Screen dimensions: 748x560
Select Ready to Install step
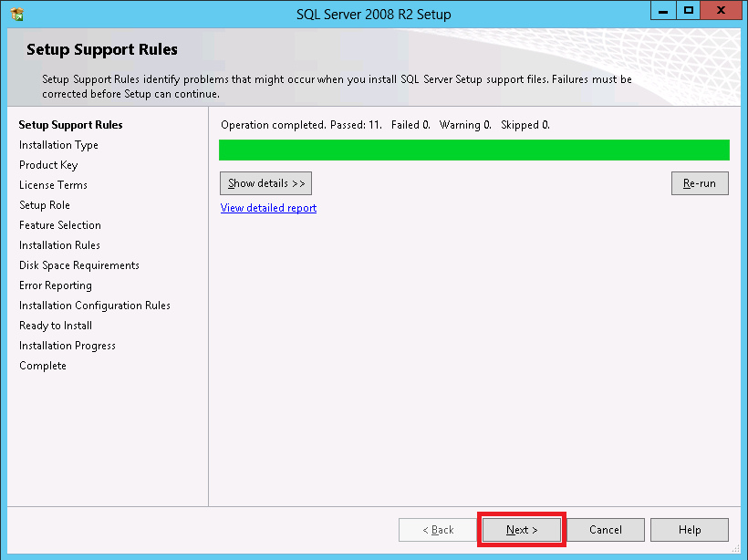(x=56, y=326)
